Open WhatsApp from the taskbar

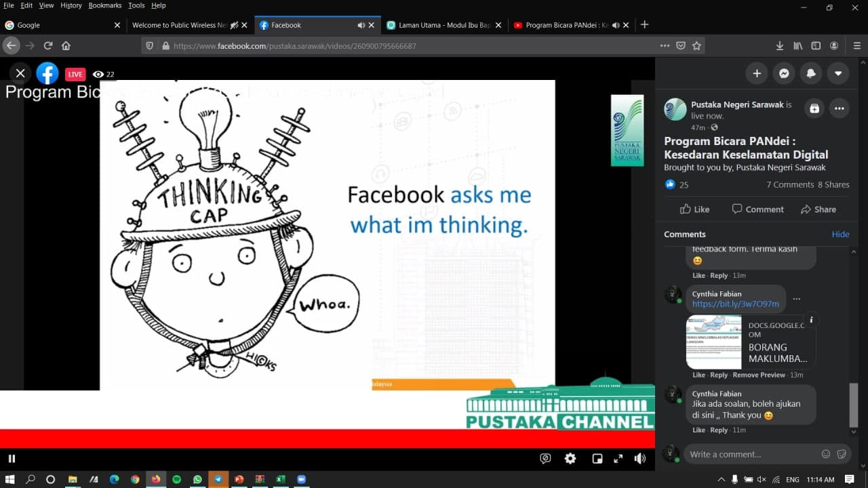[197, 479]
